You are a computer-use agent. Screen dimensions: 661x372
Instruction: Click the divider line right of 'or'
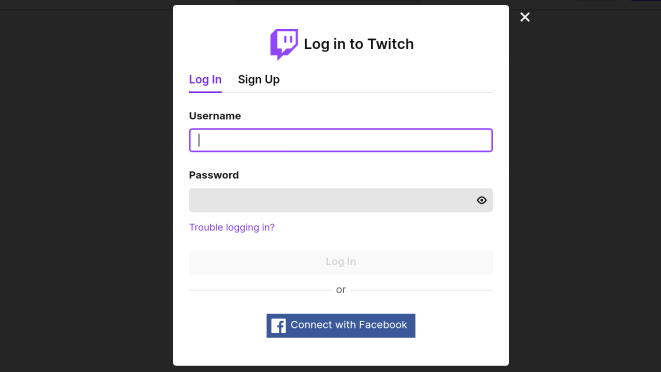pyautogui.click(x=421, y=290)
